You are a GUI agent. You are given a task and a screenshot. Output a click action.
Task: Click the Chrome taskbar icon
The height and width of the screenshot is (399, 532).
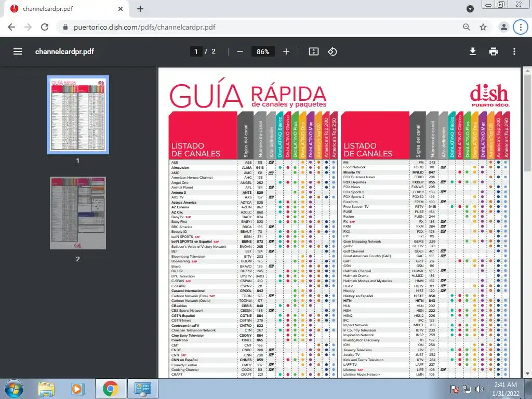point(110,389)
